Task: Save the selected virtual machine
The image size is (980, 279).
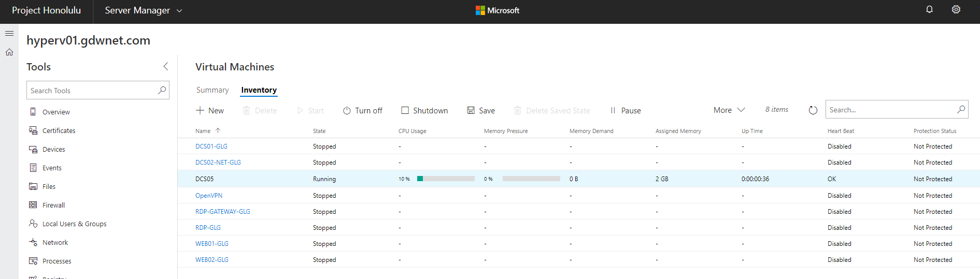Action: 481,110
